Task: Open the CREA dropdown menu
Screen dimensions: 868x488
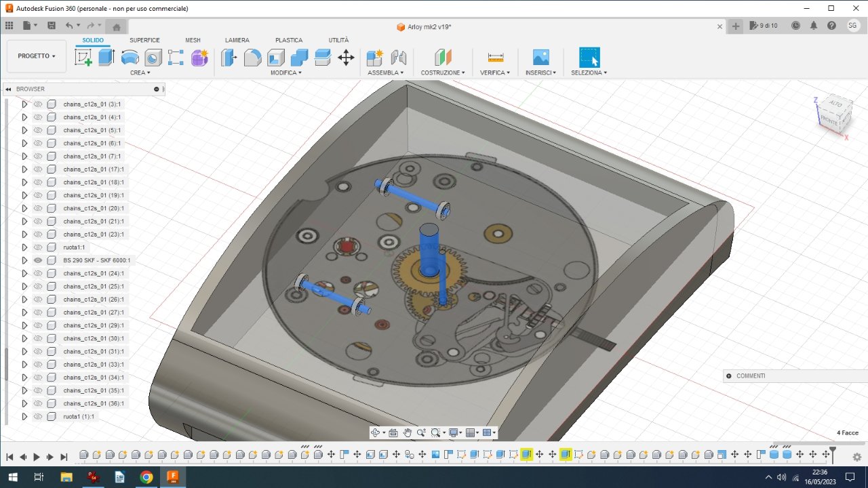Action: [x=140, y=73]
